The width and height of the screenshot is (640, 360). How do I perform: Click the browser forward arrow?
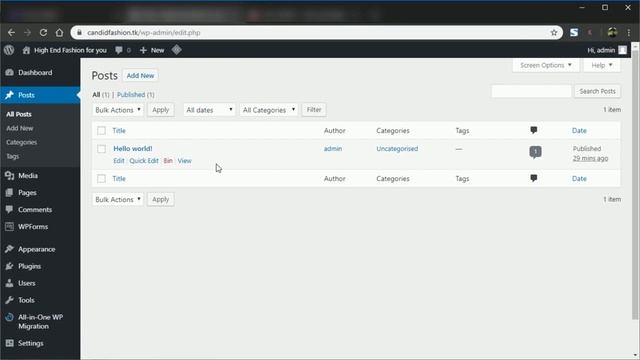27,33
